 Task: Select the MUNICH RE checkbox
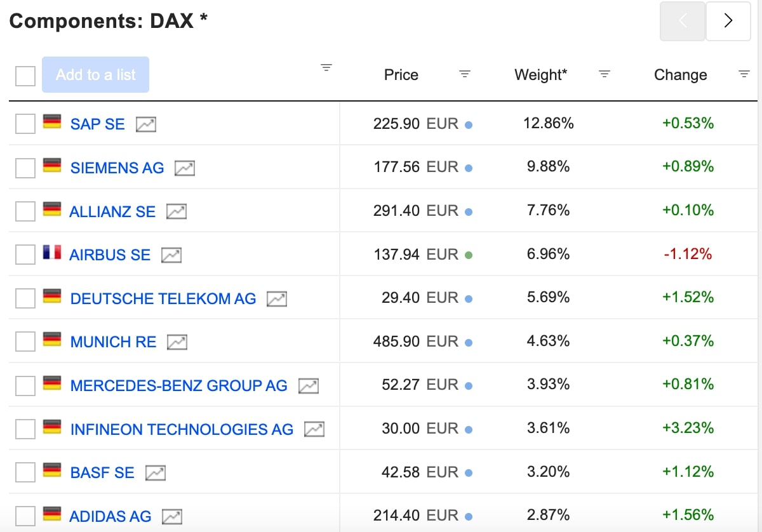click(25, 342)
